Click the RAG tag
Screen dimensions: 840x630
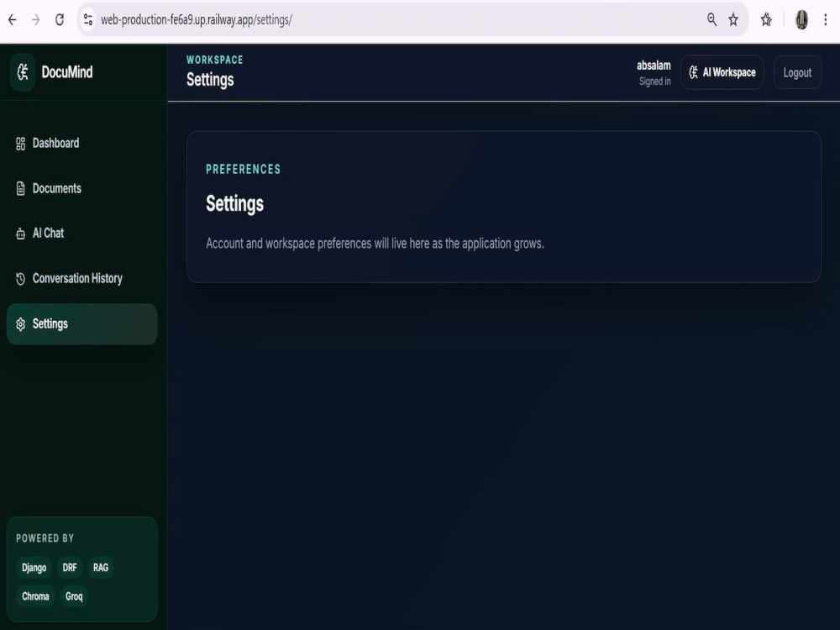101,567
